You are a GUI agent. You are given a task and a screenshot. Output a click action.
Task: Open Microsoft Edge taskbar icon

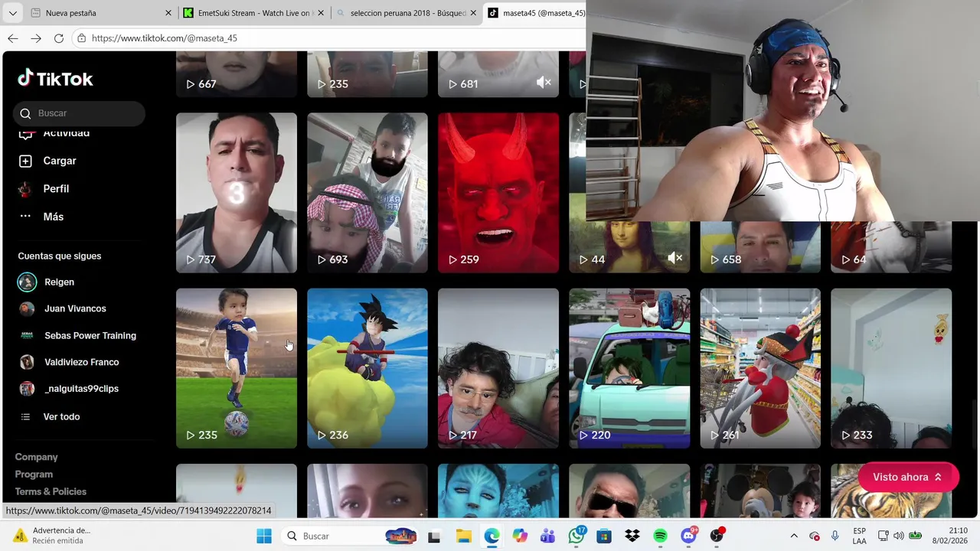coord(492,536)
